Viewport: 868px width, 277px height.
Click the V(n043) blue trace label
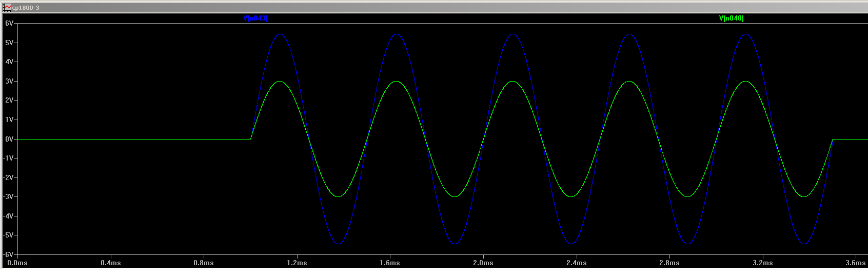[x=255, y=18]
